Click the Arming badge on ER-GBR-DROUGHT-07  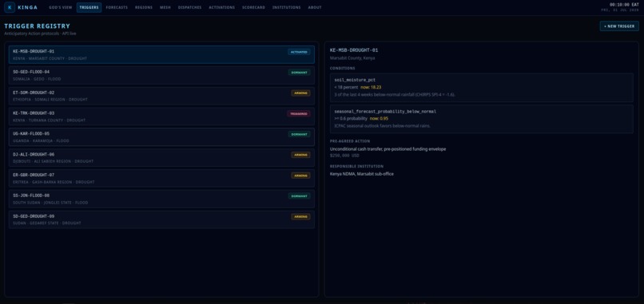[300, 176]
